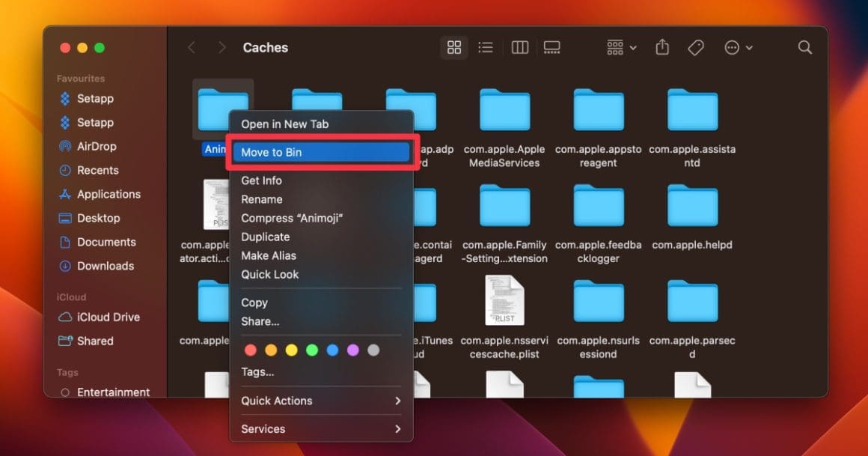Open the Applications sidebar item
Viewport: 868px width, 456px height.
pyautogui.click(x=109, y=194)
